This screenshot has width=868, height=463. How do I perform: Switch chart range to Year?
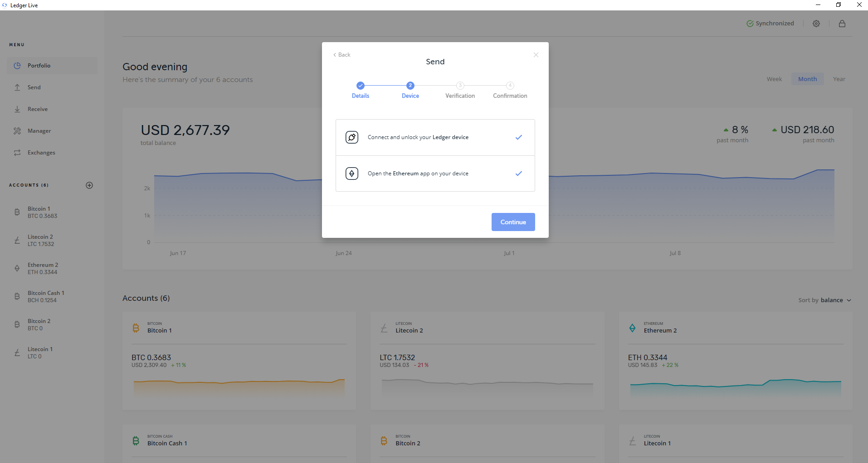[839, 79]
